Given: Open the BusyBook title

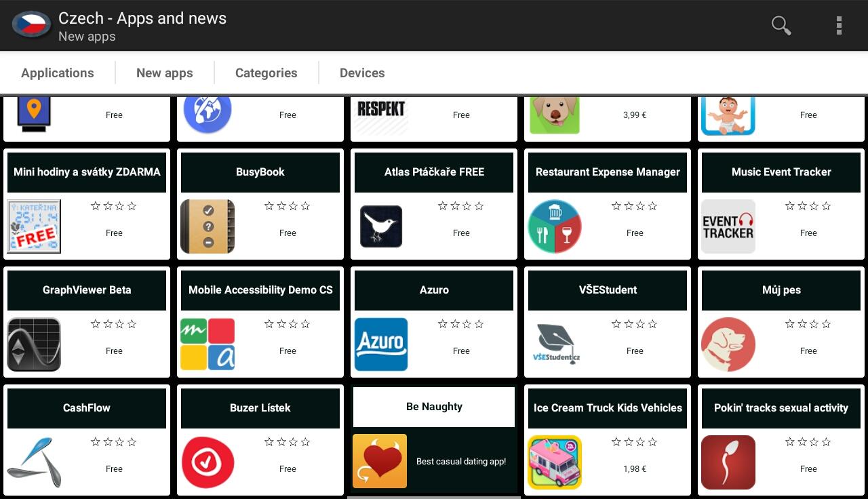Looking at the screenshot, I should (x=260, y=172).
